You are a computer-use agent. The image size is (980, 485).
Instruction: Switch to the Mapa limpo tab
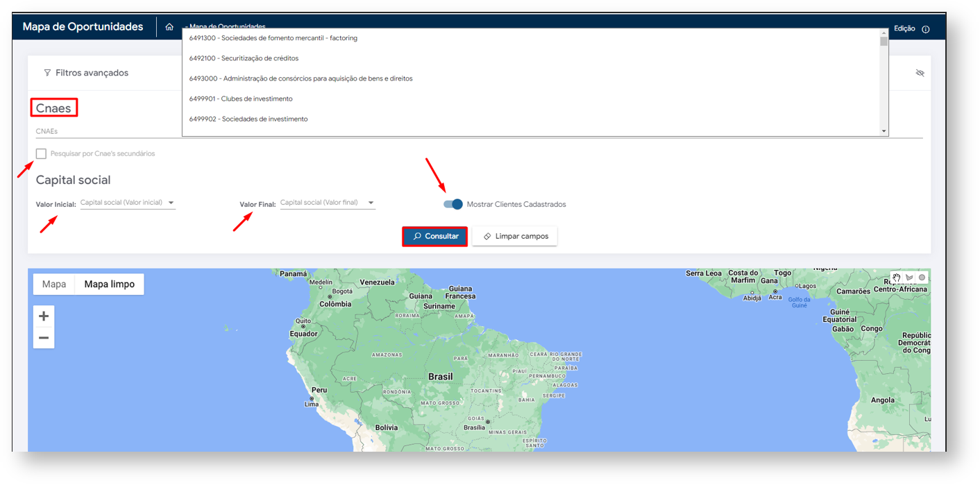coord(110,284)
